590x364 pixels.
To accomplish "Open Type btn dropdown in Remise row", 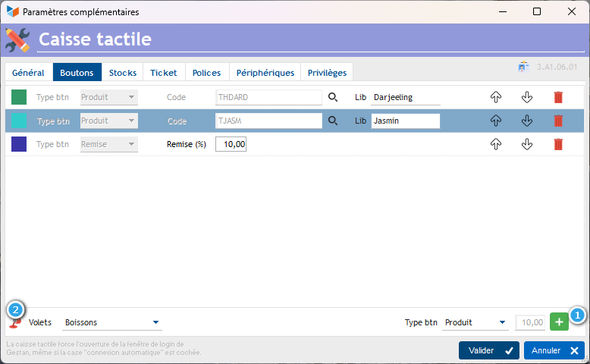I will (x=109, y=144).
